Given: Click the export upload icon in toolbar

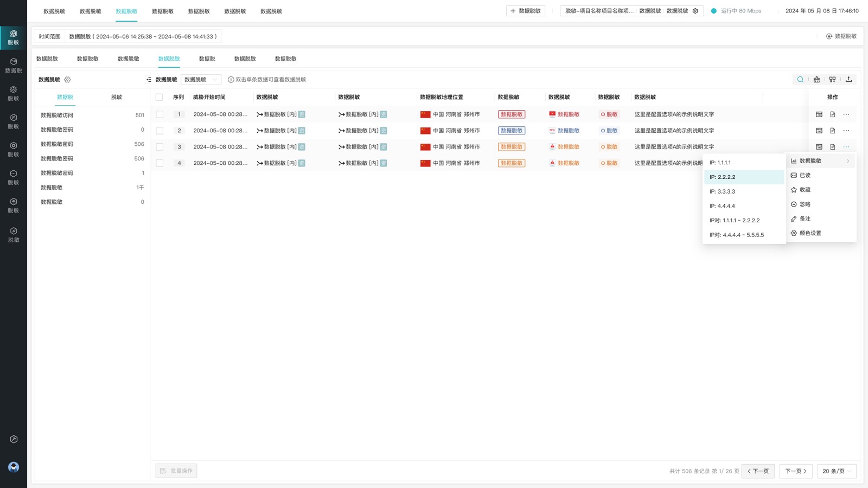Looking at the screenshot, I should [x=848, y=79].
